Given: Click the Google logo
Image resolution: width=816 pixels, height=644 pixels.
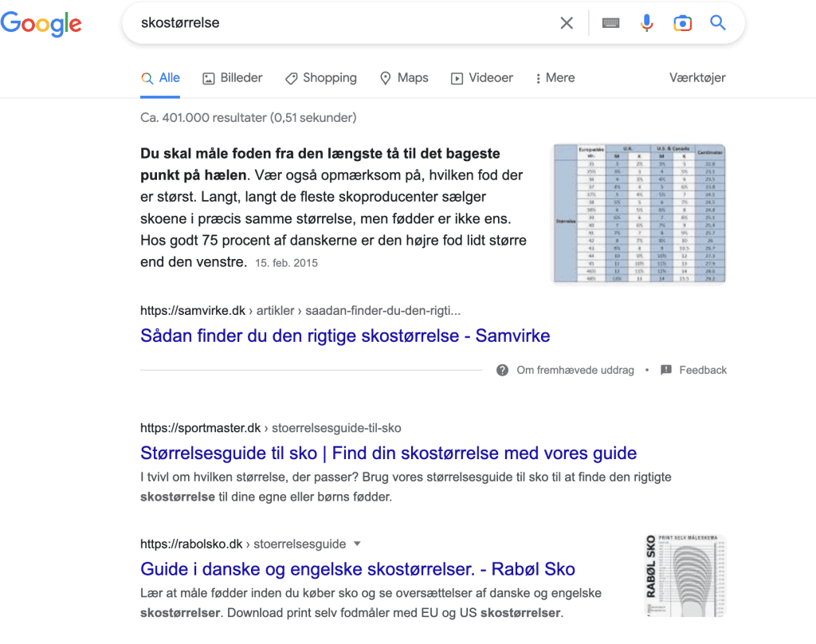Looking at the screenshot, I should tap(41, 23).
